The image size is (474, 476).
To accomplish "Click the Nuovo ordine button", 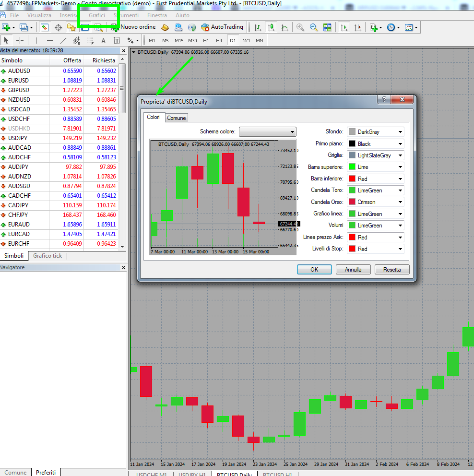I will pyautogui.click(x=134, y=27).
